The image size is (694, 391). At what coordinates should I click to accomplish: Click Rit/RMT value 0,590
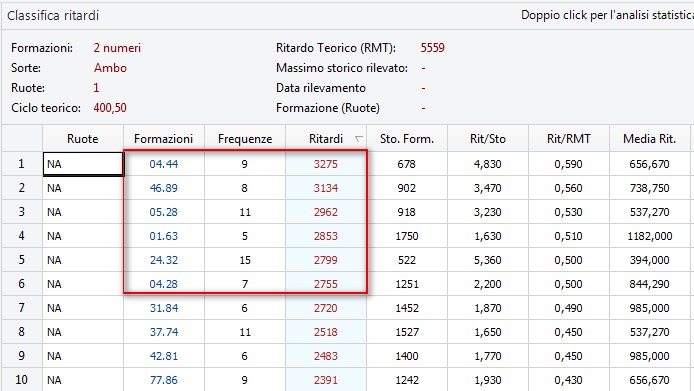(568, 164)
